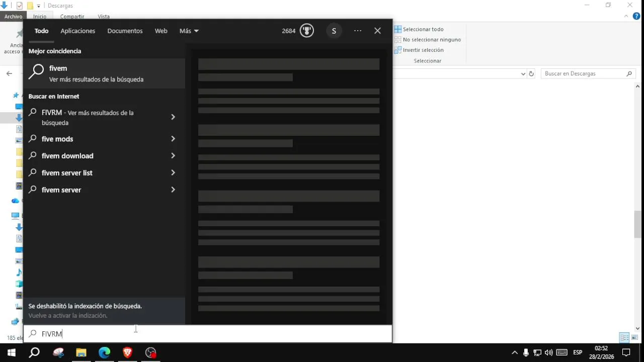Switch to the Documentos search tab

pos(125,31)
